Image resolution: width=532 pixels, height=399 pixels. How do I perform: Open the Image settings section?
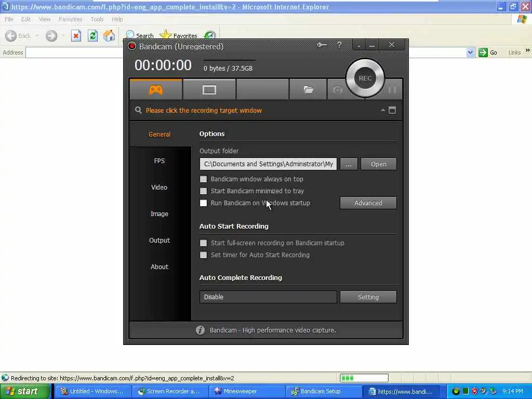(159, 214)
